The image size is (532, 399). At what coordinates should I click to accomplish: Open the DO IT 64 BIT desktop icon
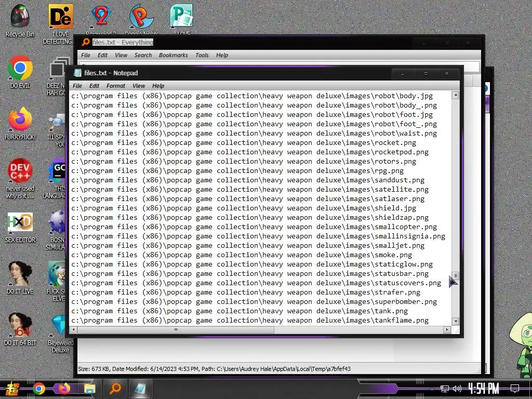(x=20, y=329)
